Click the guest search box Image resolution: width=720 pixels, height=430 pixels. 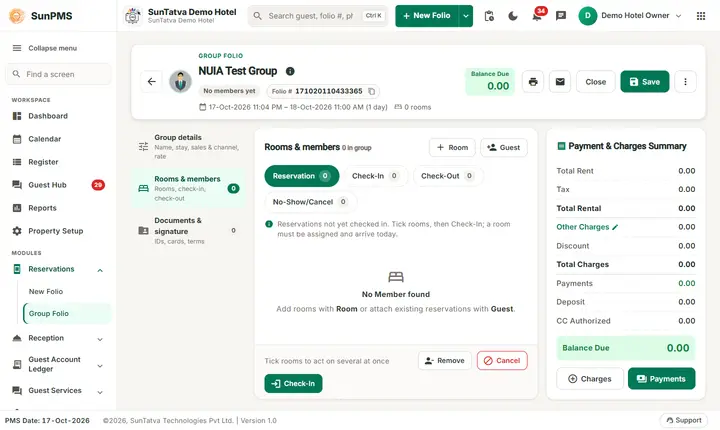pos(318,16)
